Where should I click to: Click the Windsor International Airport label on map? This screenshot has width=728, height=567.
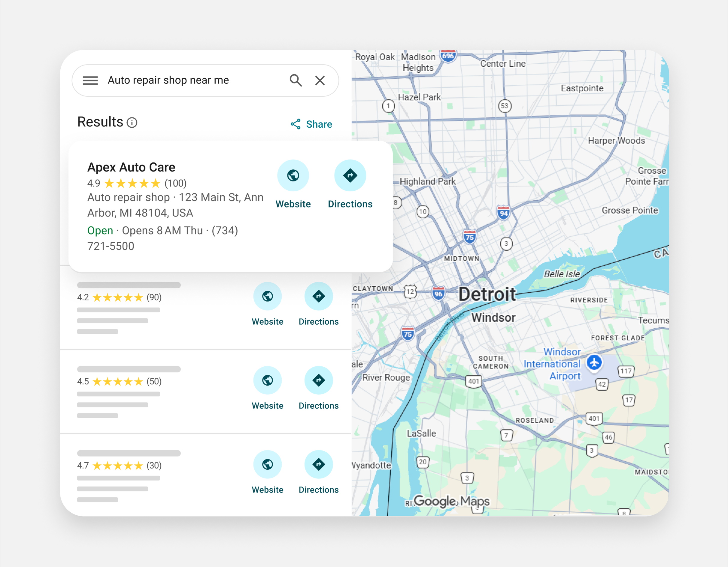tap(552, 364)
